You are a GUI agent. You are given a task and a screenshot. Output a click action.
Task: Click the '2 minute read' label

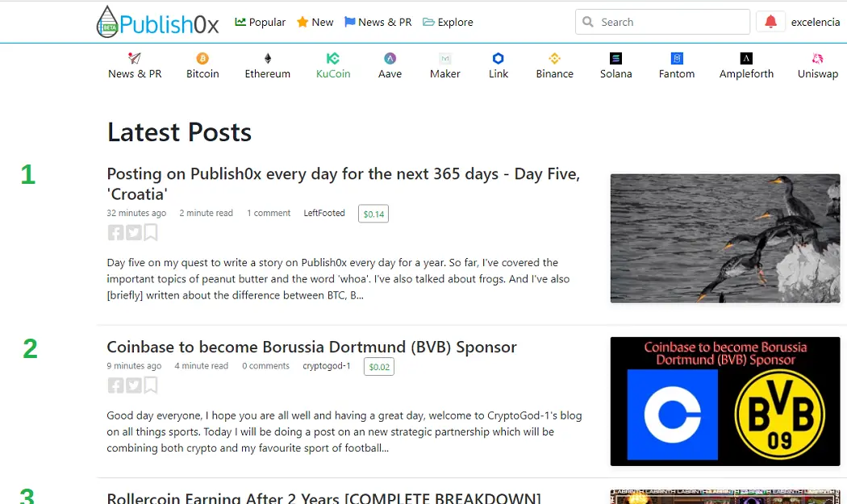click(206, 213)
